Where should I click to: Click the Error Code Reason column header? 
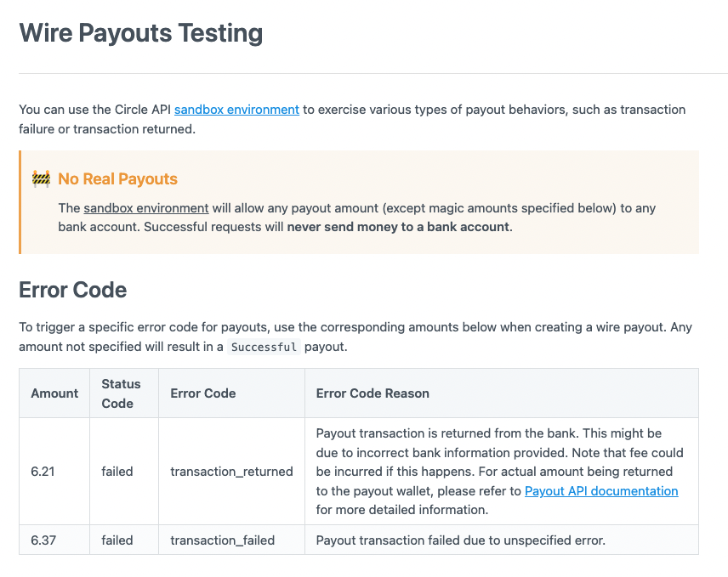(x=373, y=393)
